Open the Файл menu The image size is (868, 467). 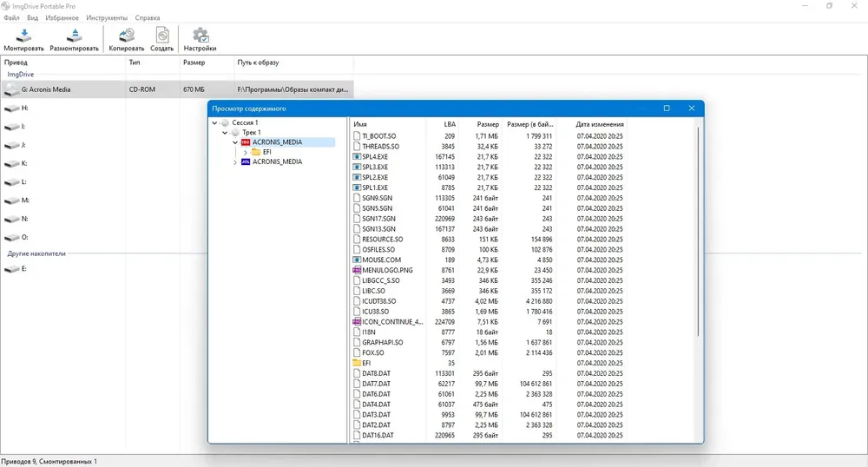click(11, 17)
